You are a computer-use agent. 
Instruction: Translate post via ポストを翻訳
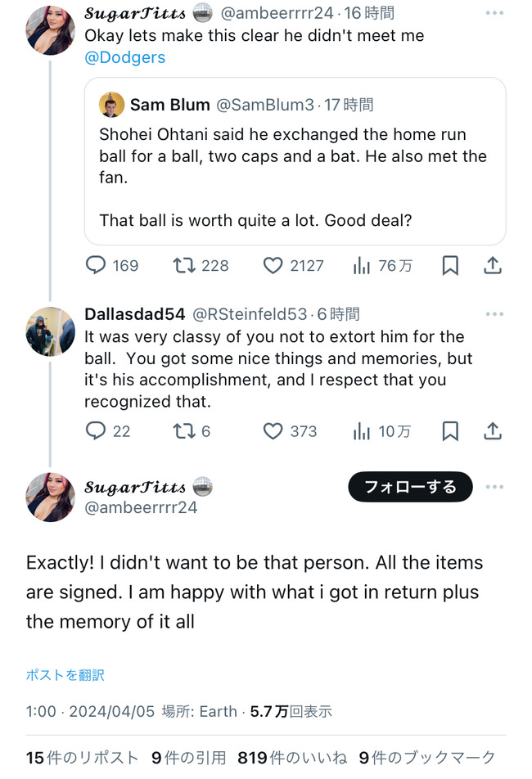click(x=65, y=675)
